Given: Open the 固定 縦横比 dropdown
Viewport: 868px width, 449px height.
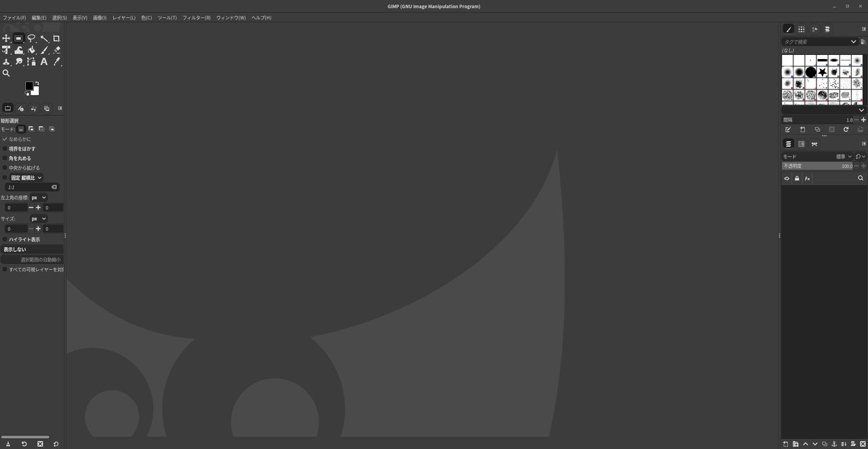Looking at the screenshot, I should point(26,178).
